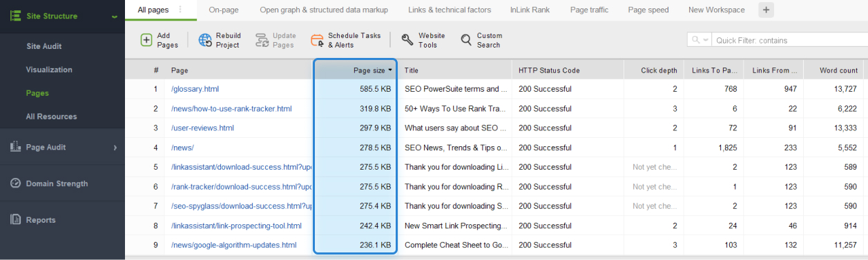The image size is (868, 260).
Task: Click the Site Structure section icon
Action: (15, 16)
